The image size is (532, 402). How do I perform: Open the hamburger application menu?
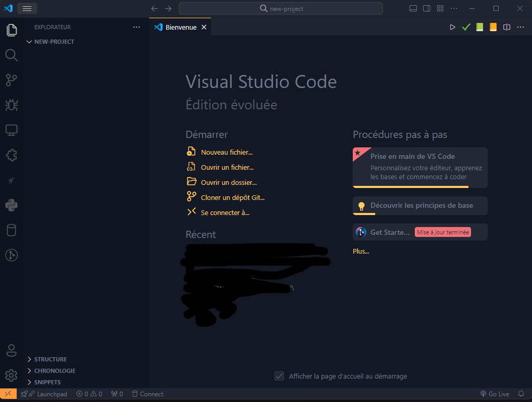point(27,8)
